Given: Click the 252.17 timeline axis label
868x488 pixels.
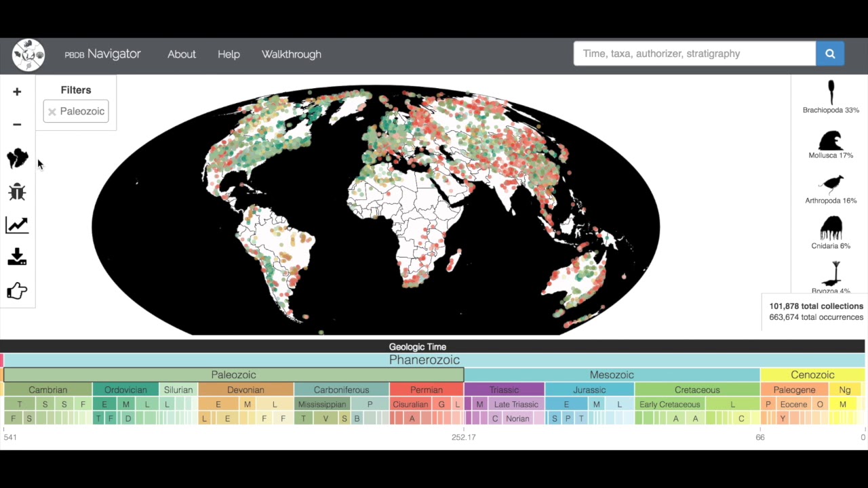Looking at the screenshot, I should (x=464, y=437).
